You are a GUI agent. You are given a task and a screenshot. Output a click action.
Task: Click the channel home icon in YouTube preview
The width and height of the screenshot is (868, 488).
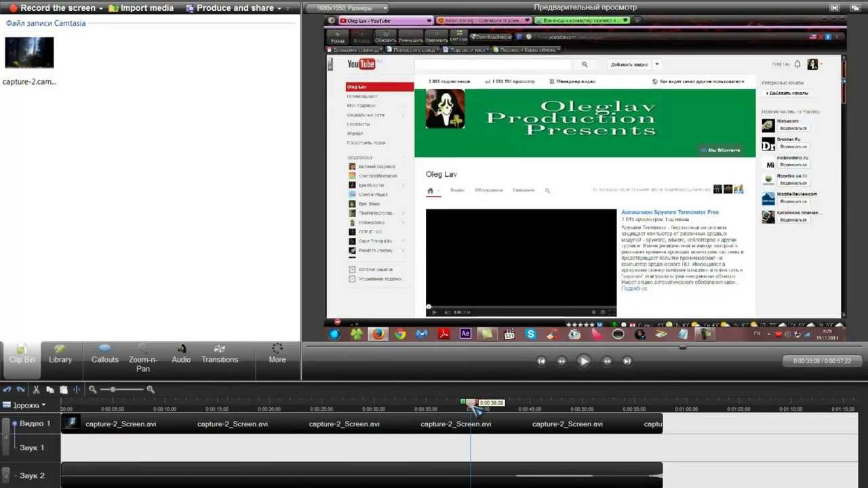[x=430, y=190]
